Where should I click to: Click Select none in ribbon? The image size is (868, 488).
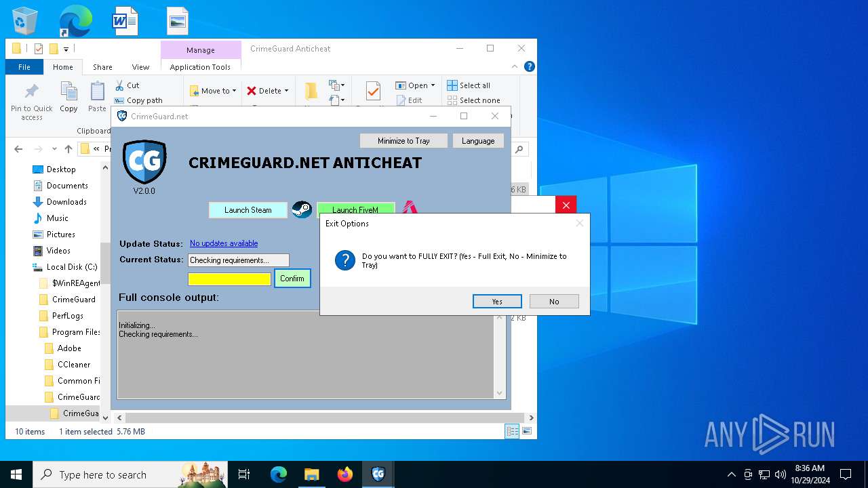click(x=473, y=100)
